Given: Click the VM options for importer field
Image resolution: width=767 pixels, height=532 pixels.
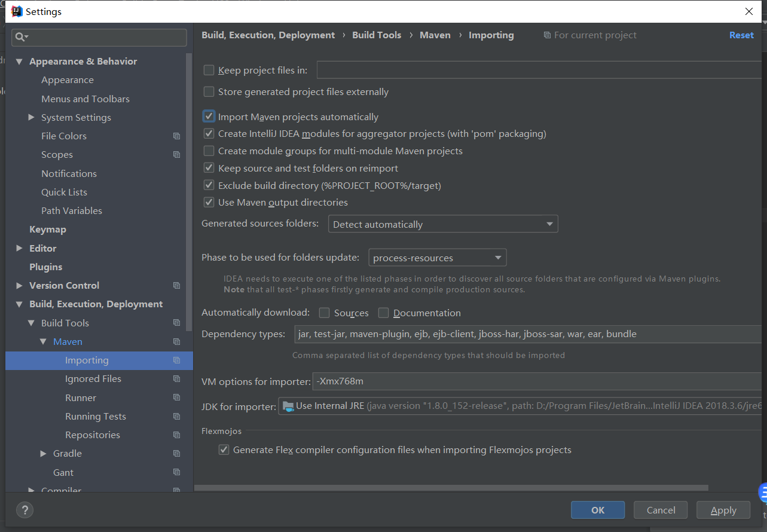Looking at the screenshot, I should (x=537, y=381).
